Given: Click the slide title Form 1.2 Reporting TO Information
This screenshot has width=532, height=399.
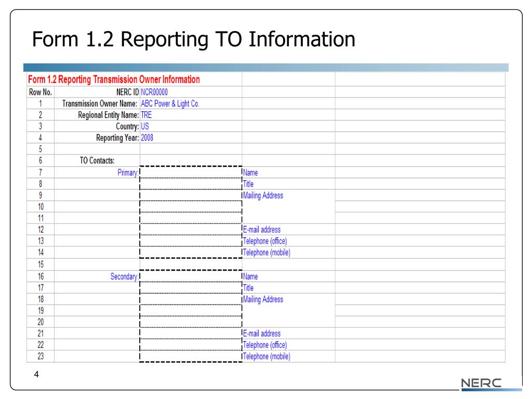Looking at the screenshot, I should 194,39.
